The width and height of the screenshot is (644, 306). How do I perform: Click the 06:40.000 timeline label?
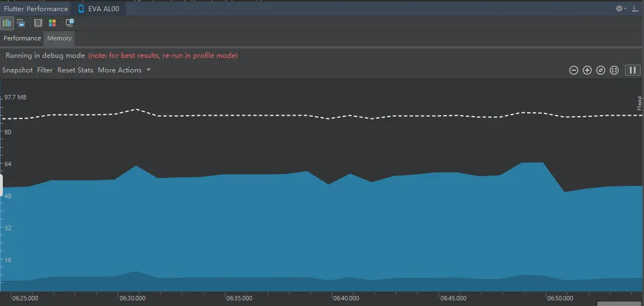pos(346,298)
